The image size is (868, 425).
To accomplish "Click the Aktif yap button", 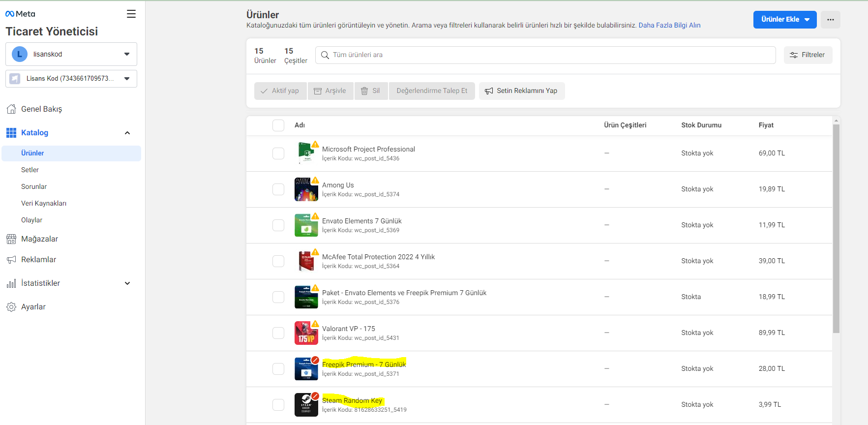I will pyautogui.click(x=280, y=91).
